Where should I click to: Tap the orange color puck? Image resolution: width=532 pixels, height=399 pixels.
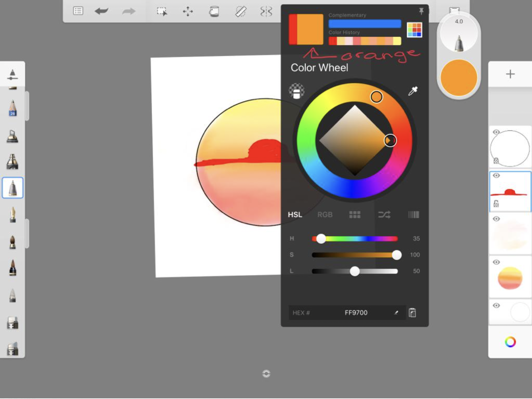pyautogui.click(x=459, y=78)
